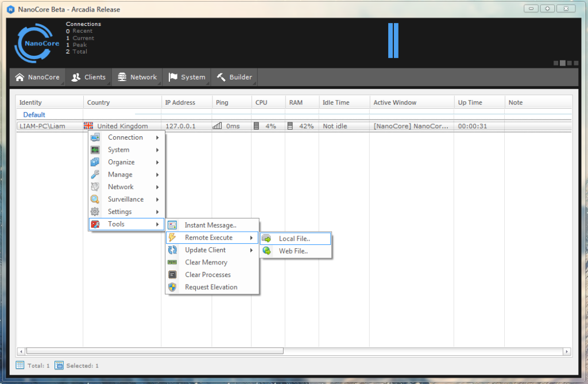This screenshot has height=384, width=588.
Task: Click the Web File globe icon
Action: (266, 251)
